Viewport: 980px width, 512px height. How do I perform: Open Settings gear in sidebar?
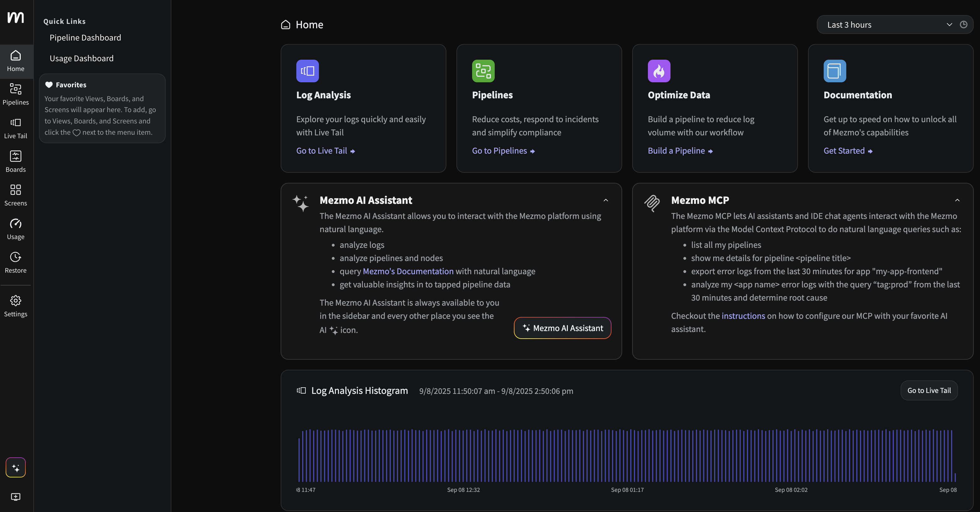(x=16, y=306)
